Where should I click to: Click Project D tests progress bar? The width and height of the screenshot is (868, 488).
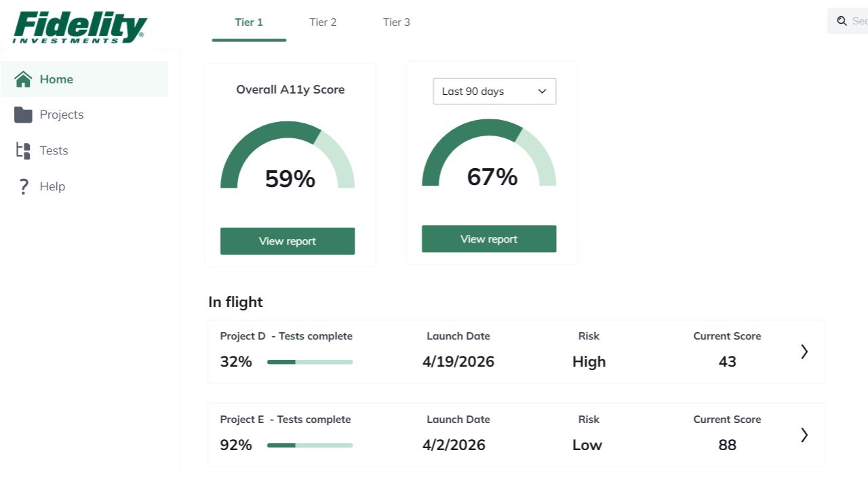tap(310, 362)
